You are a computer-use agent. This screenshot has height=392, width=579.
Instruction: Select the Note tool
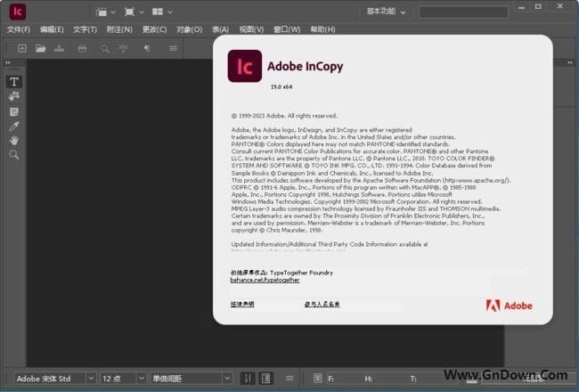tap(14, 111)
